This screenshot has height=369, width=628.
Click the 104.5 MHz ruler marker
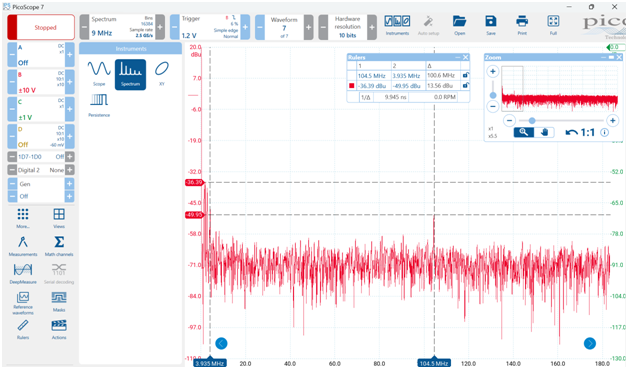click(434, 363)
